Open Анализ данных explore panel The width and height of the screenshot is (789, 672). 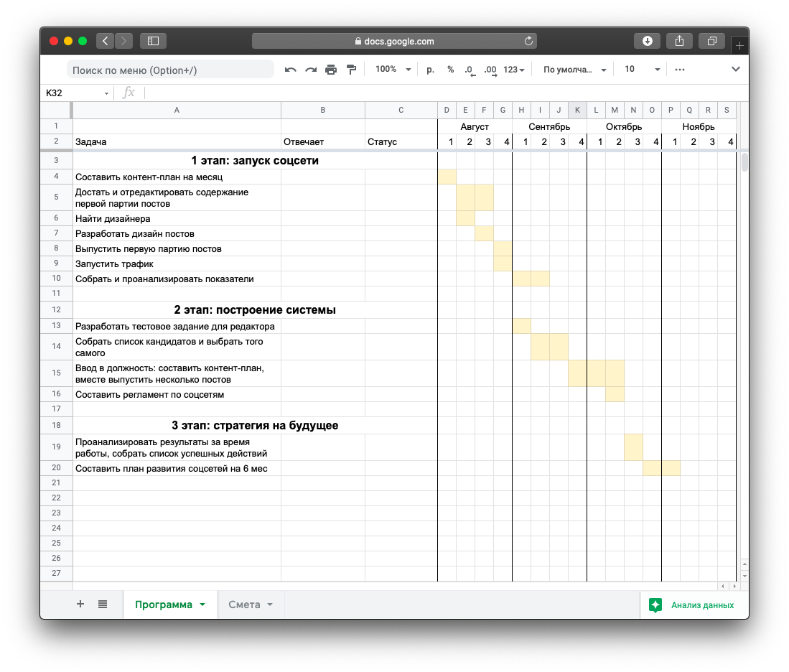pyautogui.click(x=694, y=605)
